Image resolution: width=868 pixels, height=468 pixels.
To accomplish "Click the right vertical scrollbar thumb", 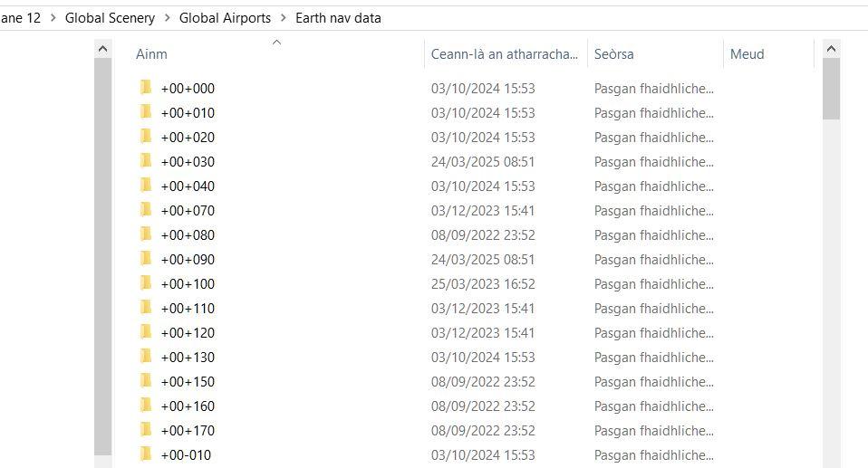I will tap(831, 89).
